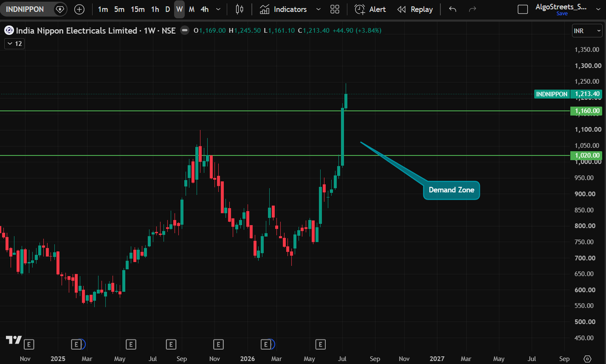Viewport: 606px width, 364px height.
Task: Click the diamond badge beside INDNIPPON symbol
Action: pyautogui.click(x=60, y=9)
